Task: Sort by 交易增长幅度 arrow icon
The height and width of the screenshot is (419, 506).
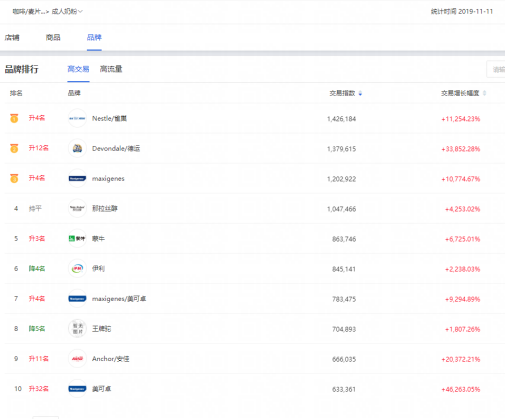Action: tap(484, 93)
